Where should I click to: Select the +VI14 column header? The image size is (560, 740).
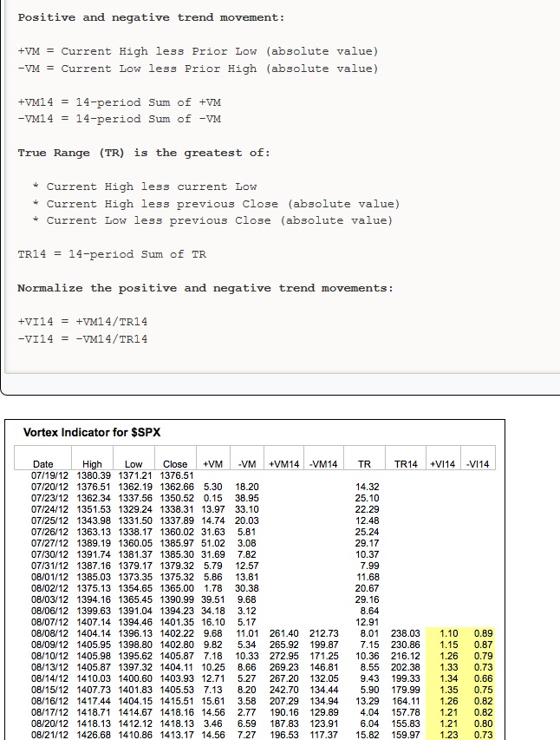click(443, 464)
